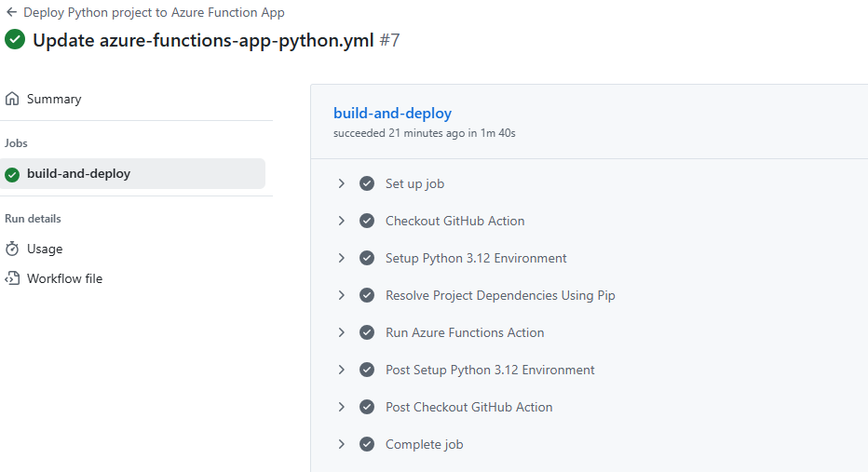This screenshot has width=868, height=472.
Task: Click the back arrow to workflow runs
Action: pyautogui.click(x=11, y=13)
